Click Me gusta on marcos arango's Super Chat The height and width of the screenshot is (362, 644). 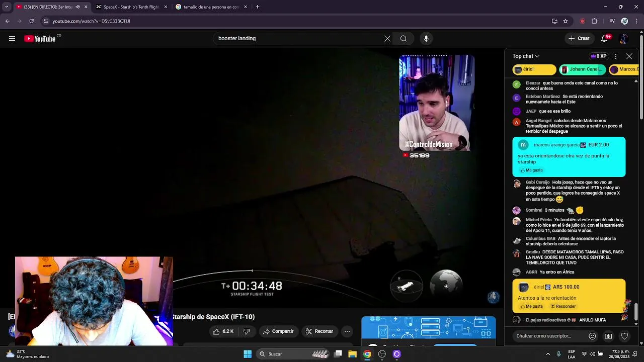coord(531,170)
